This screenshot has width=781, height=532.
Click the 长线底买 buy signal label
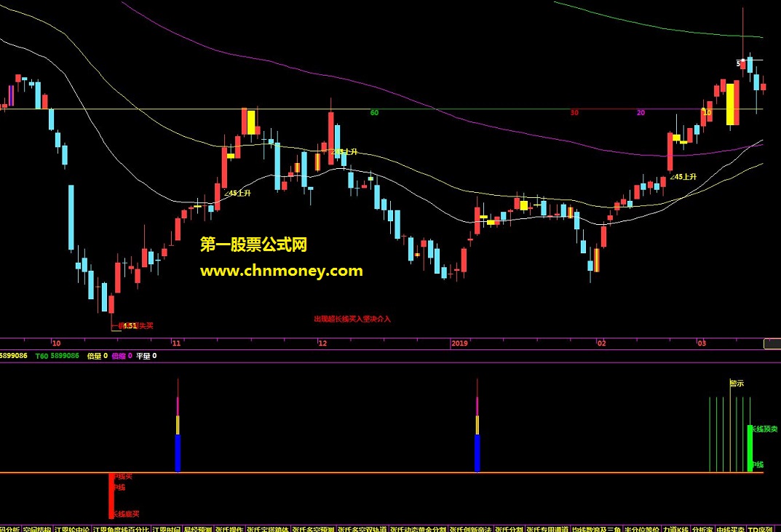[x=126, y=514]
